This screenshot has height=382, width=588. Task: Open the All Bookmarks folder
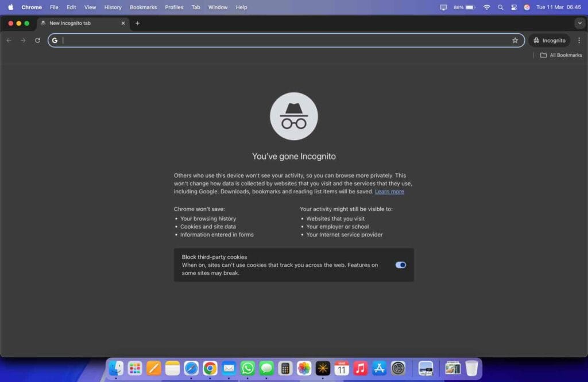pos(561,55)
